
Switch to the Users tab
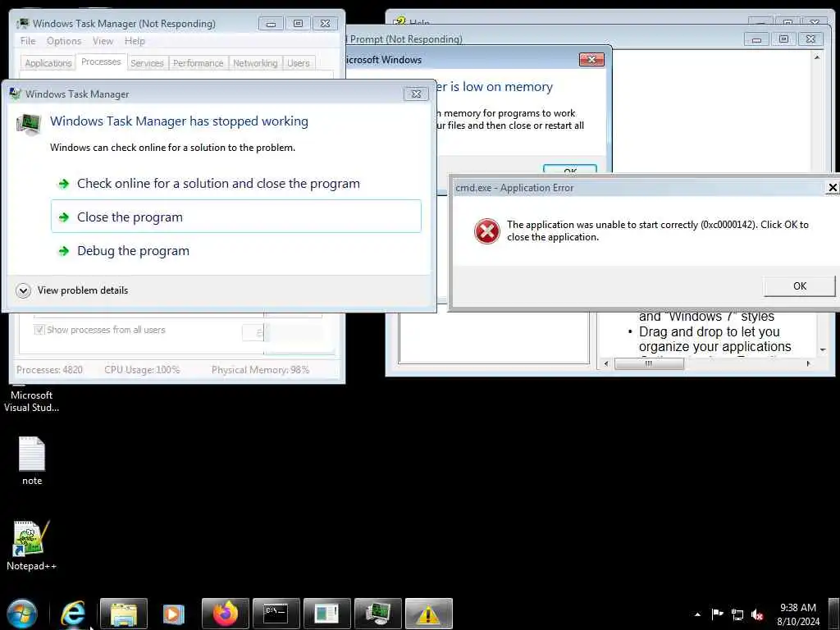(299, 63)
